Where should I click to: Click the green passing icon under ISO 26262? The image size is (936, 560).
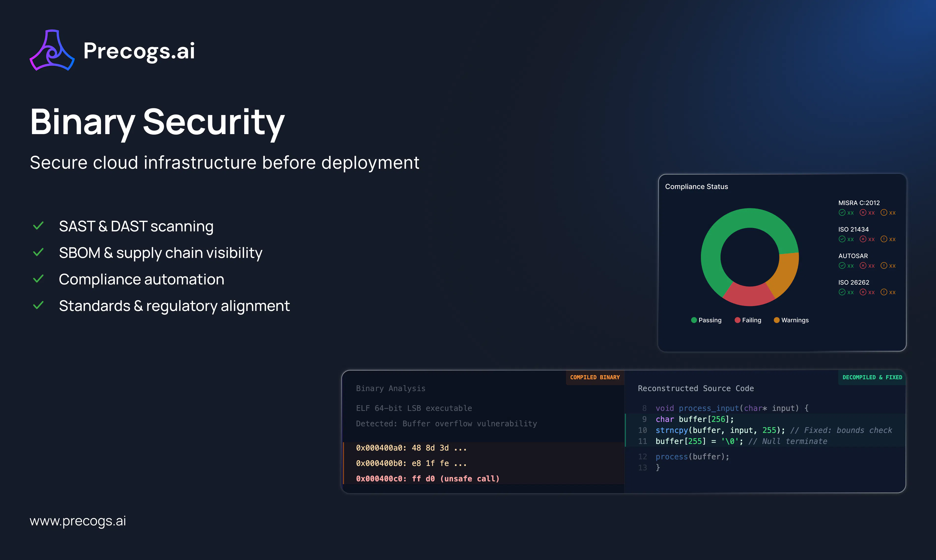[x=842, y=292]
